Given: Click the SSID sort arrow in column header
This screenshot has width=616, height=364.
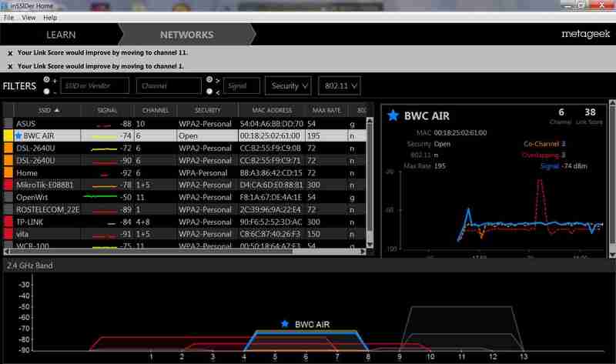Looking at the screenshot, I should click(57, 110).
